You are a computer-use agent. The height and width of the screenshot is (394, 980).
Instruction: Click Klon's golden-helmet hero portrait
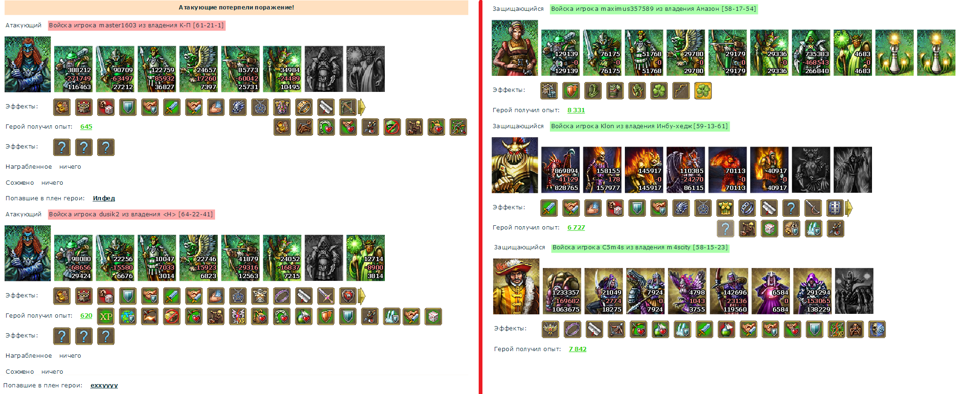click(x=515, y=165)
